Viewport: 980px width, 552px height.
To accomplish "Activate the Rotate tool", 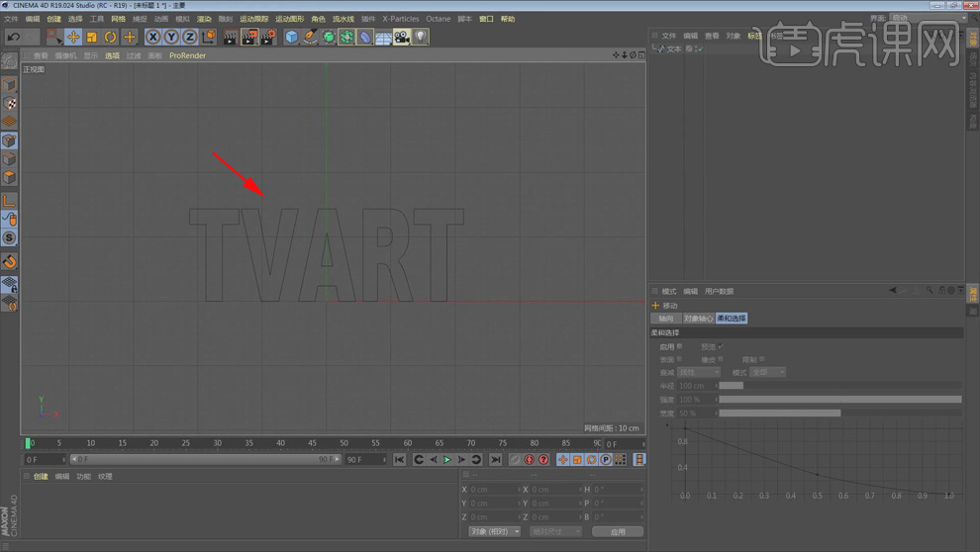I will point(111,38).
